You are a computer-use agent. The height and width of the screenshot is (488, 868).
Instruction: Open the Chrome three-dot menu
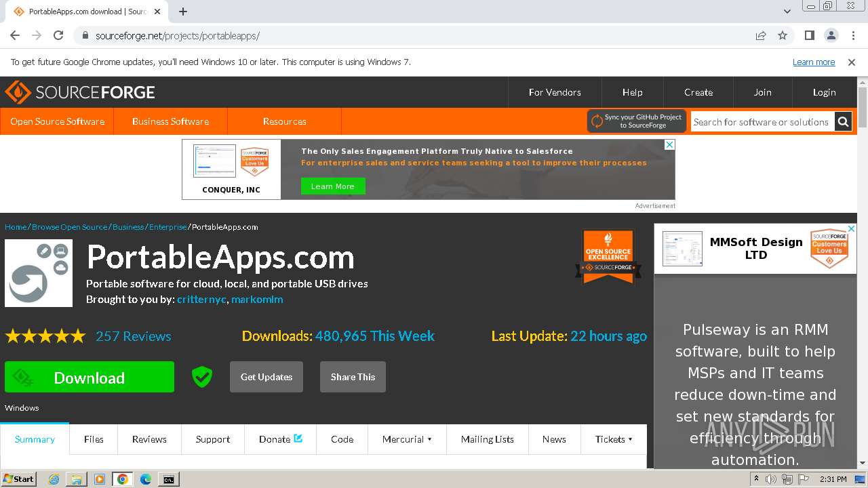point(852,35)
